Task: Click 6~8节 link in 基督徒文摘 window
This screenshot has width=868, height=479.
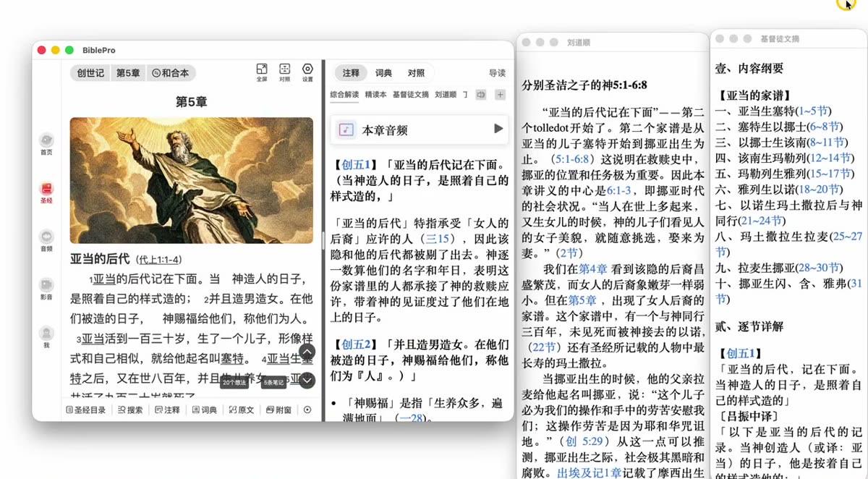Action: (x=824, y=127)
